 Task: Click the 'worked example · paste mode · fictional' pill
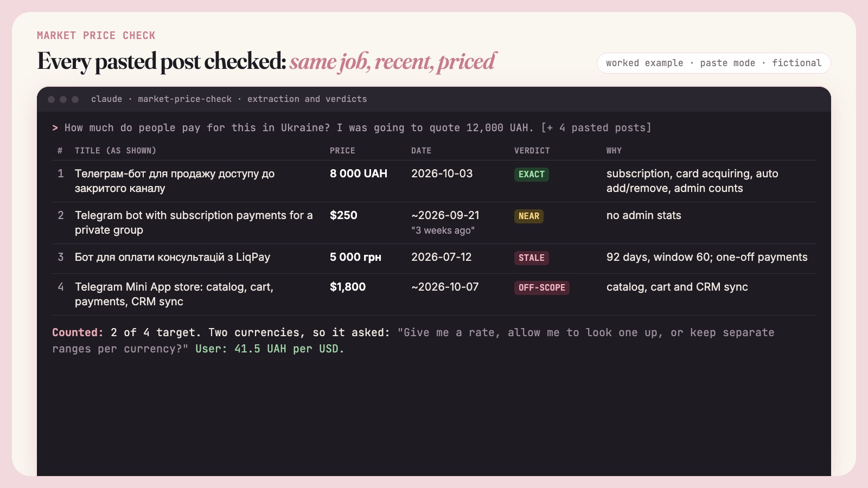713,63
